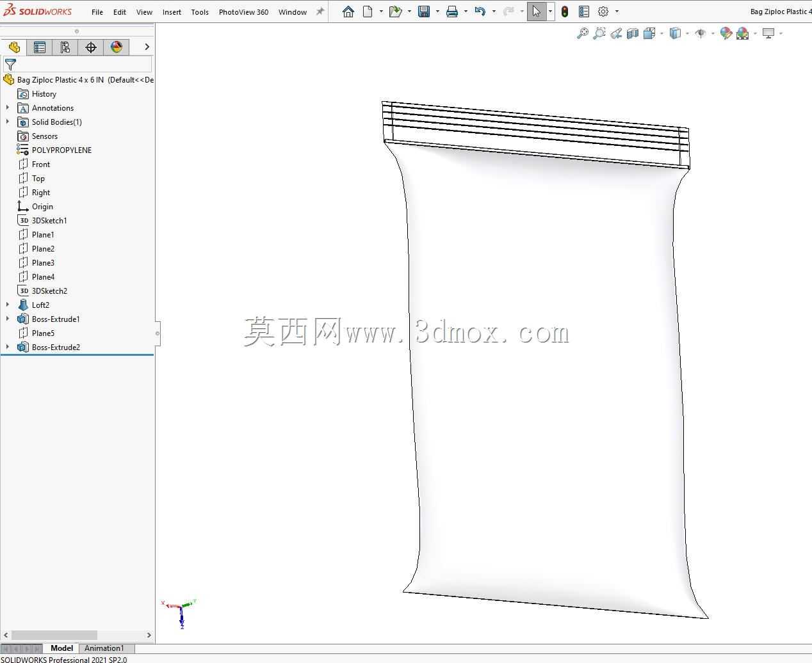Open Hide/Show Items eye icon
This screenshot has width=812, height=663.
coord(701,33)
